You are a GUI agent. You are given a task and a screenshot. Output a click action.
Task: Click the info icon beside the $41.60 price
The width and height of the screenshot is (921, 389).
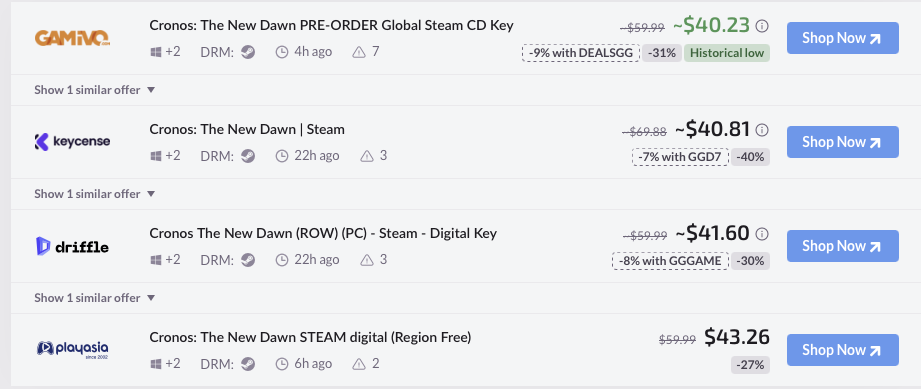coord(762,234)
